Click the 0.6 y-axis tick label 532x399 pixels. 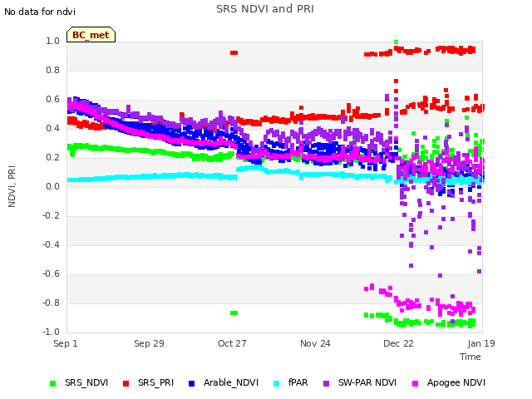tap(52, 100)
